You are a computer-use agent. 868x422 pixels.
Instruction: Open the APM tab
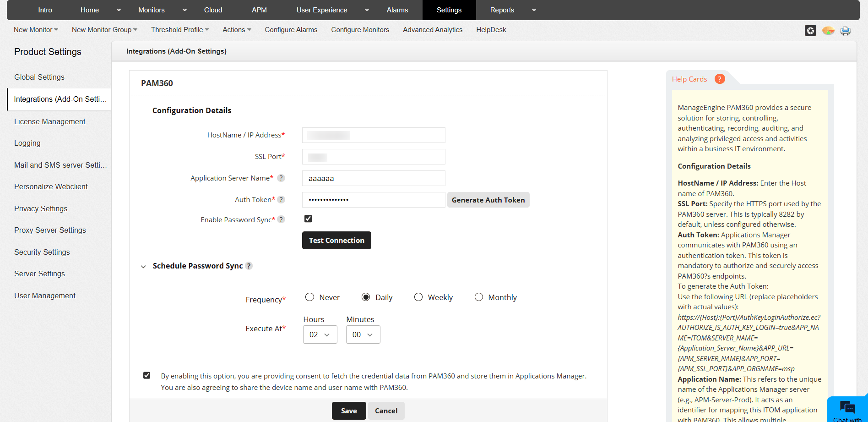[259, 10]
